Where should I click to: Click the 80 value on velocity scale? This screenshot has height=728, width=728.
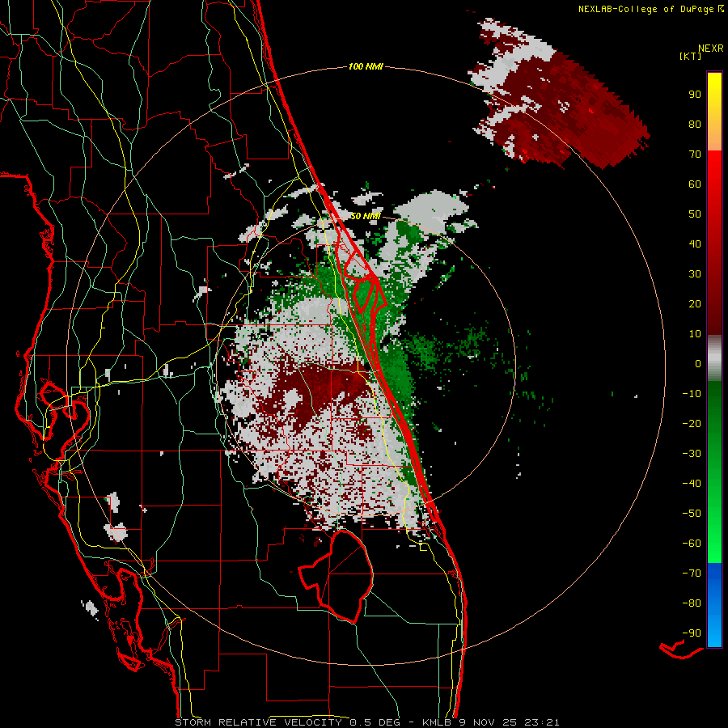695,125
